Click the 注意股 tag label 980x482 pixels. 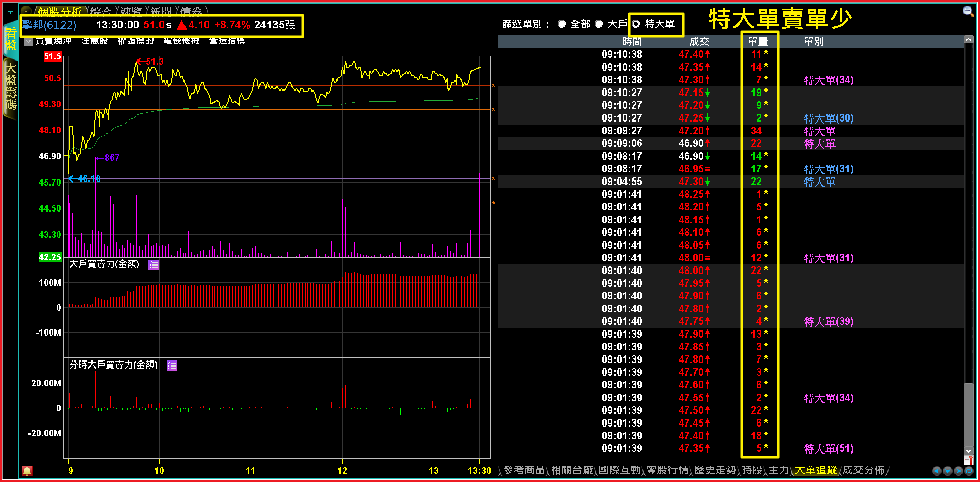click(95, 41)
